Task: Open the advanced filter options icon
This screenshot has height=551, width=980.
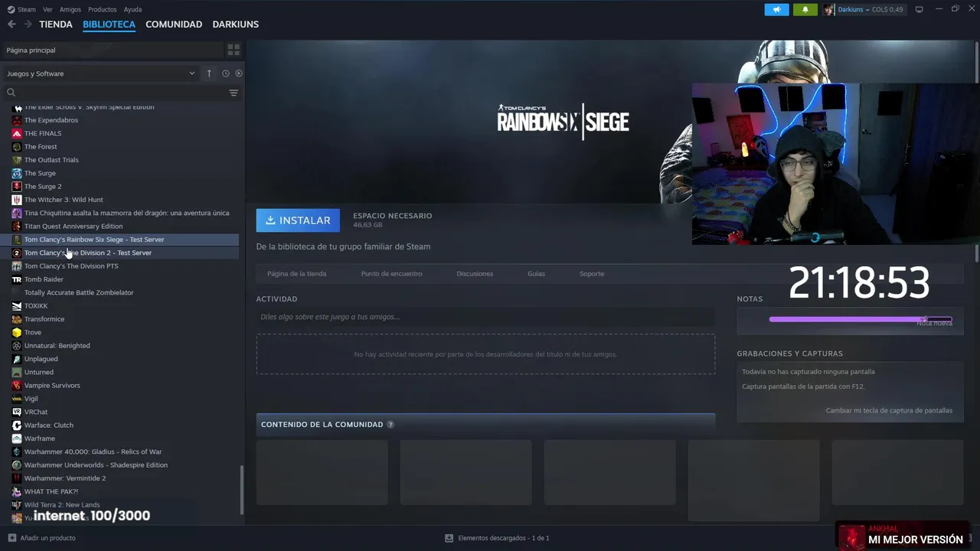Action: [x=234, y=93]
